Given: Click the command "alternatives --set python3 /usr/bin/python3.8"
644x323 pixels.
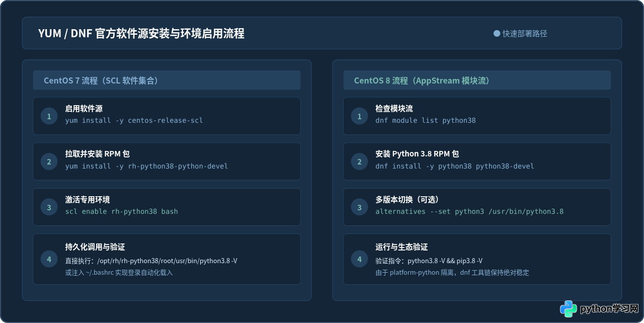Looking at the screenshot, I should point(469,211).
